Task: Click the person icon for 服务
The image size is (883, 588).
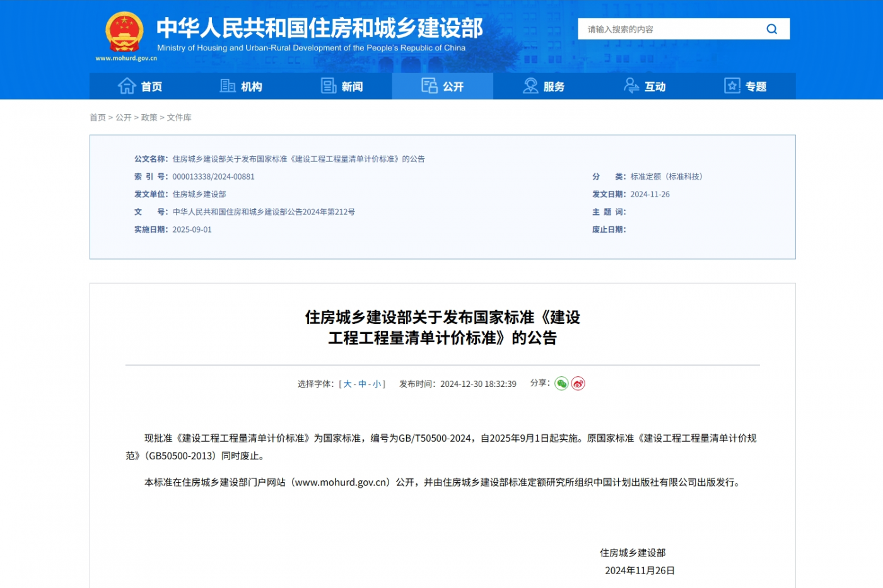Action: 530,86
